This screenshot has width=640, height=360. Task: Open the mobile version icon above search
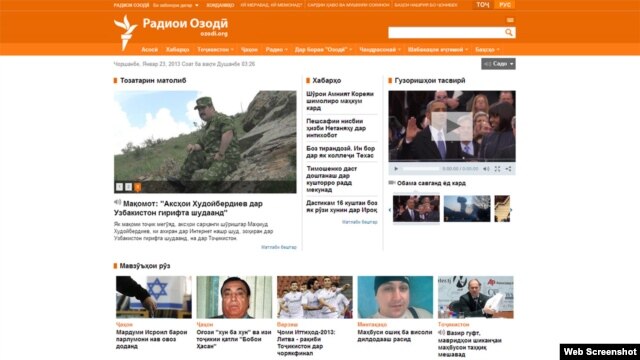[x=510, y=20]
